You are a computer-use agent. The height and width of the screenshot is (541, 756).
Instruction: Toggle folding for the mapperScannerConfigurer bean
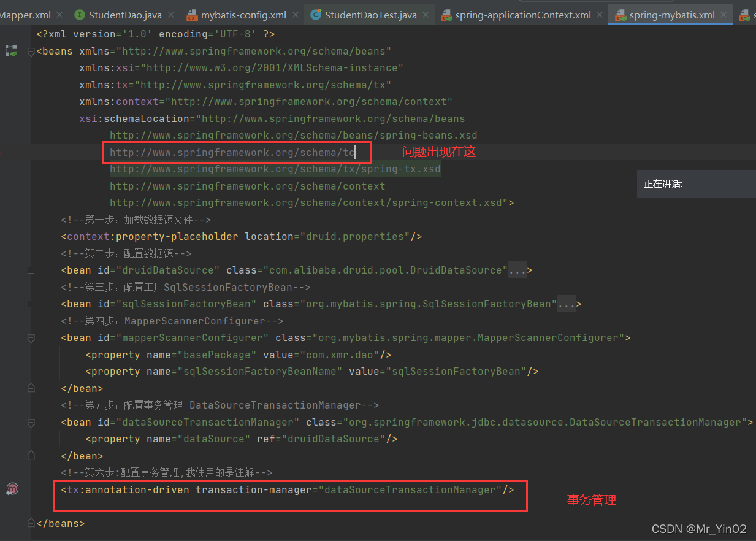coord(30,337)
